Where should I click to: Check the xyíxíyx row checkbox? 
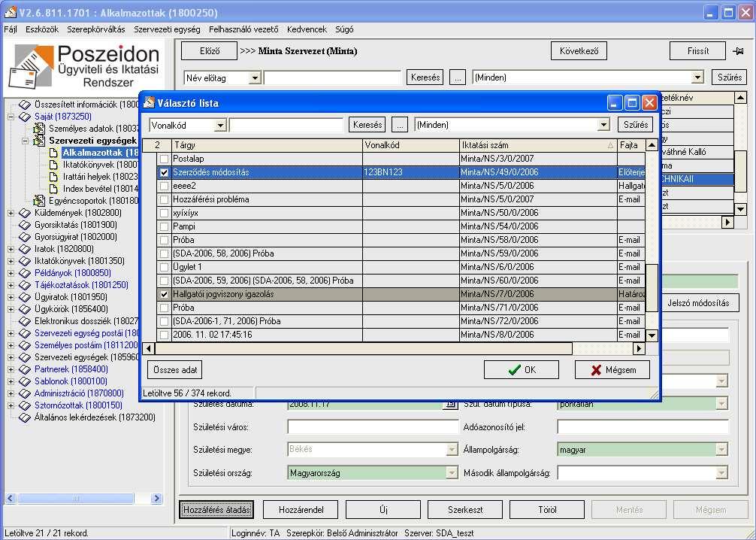click(165, 213)
